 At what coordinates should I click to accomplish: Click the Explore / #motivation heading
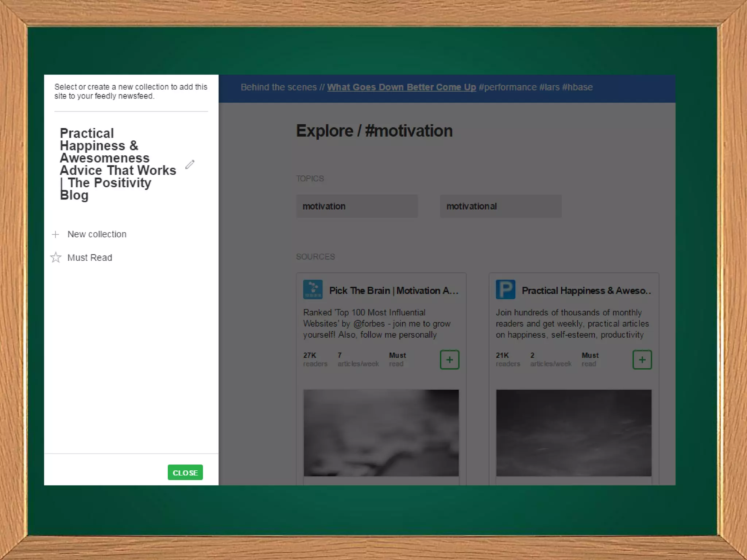pyautogui.click(x=374, y=131)
